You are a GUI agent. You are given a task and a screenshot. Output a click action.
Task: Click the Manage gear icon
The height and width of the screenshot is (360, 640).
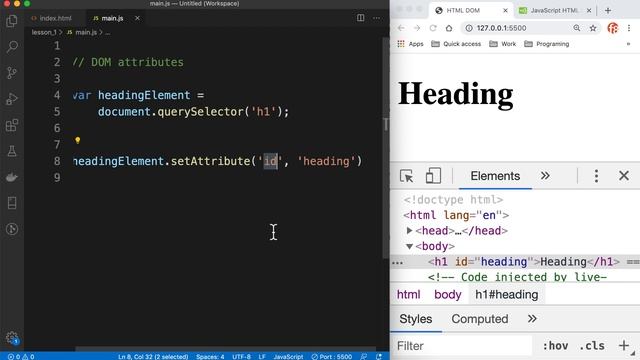12,338
